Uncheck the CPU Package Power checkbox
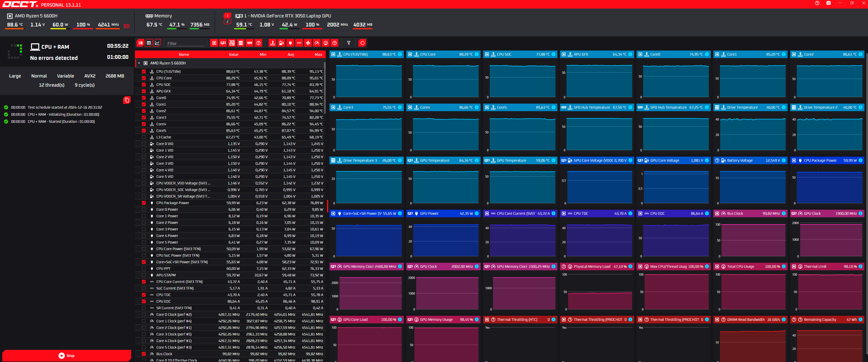Image resolution: width=868 pixels, height=362 pixels. click(144, 203)
